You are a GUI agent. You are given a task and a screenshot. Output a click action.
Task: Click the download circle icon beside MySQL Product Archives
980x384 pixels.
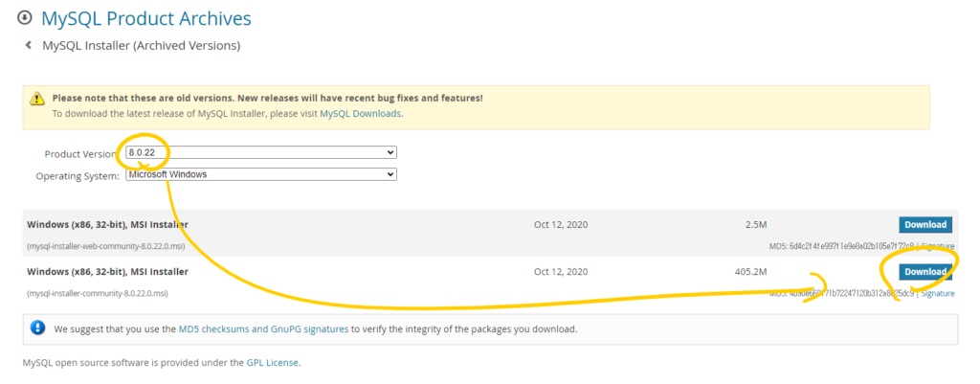24,17
